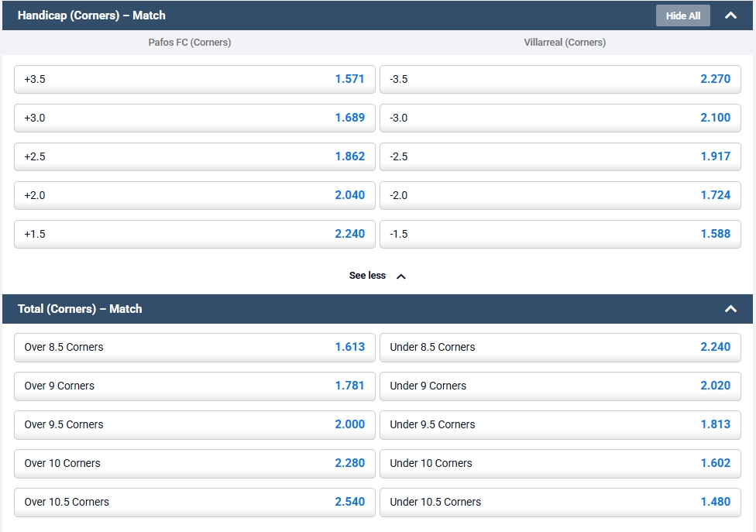756x532 pixels.
Task: Bet on Villarreal -1.5 at 1.588
Action: point(560,234)
